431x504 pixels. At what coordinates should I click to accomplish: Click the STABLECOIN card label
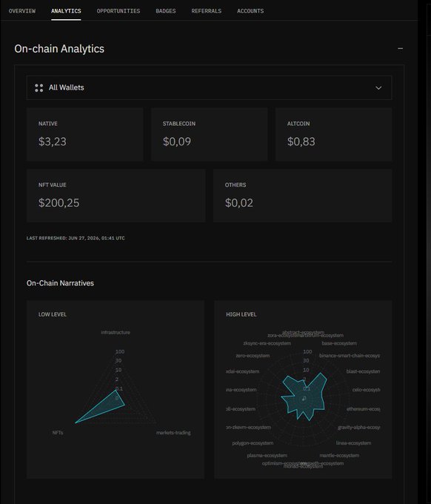[x=179, y=124]
